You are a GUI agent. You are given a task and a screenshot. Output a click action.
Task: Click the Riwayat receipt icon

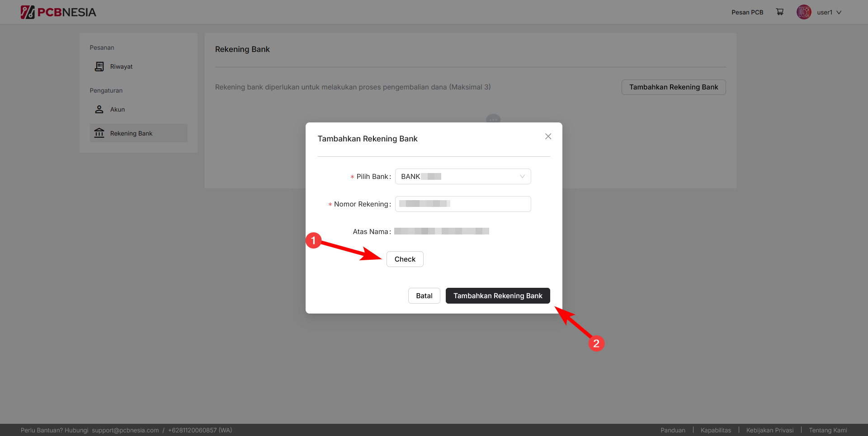(x=99, y=66)
